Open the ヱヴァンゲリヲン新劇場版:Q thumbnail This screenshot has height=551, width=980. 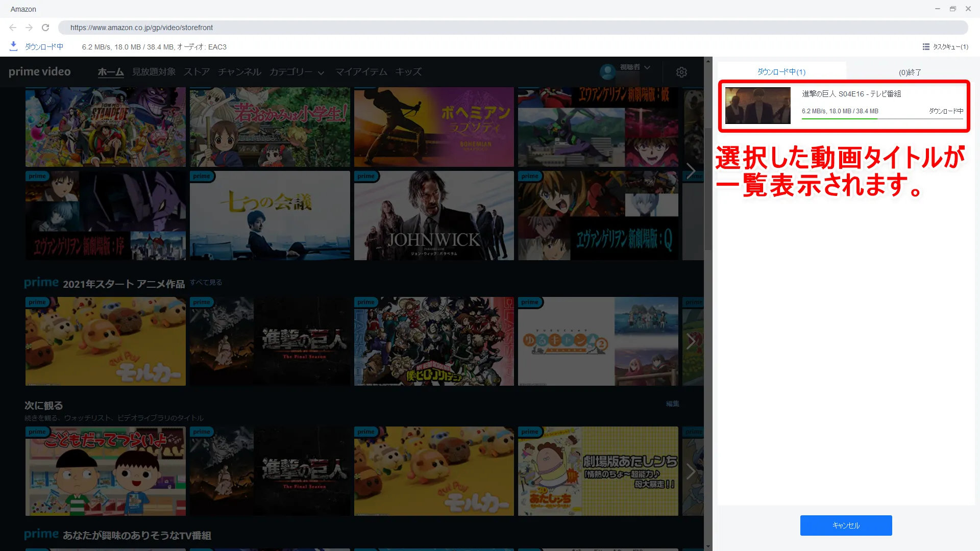coord(598,216)
